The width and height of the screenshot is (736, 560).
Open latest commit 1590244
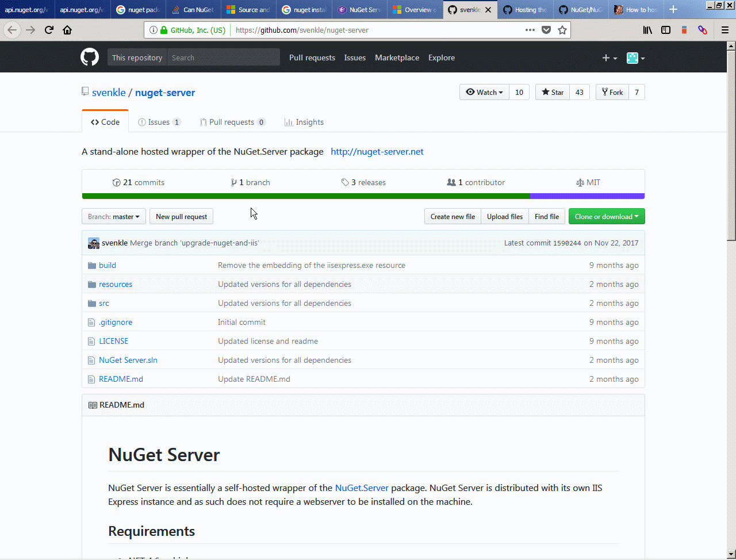click(x=567, y=243)
